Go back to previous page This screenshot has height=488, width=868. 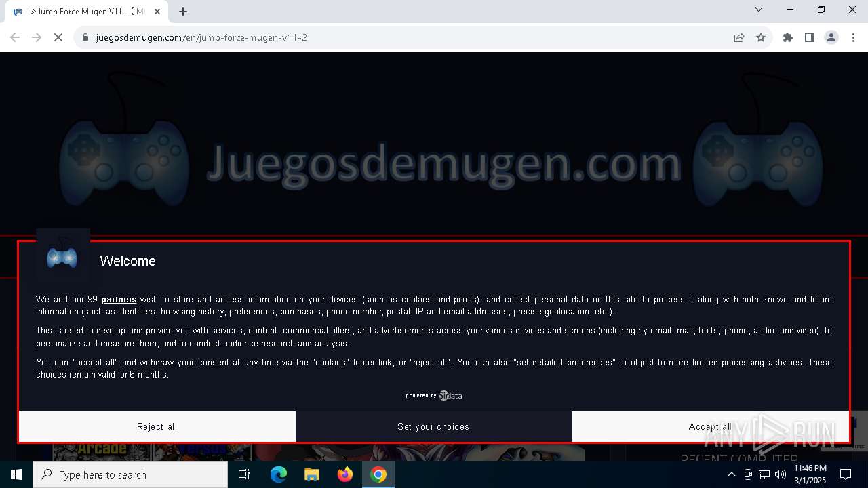click(x=15, y=37)
